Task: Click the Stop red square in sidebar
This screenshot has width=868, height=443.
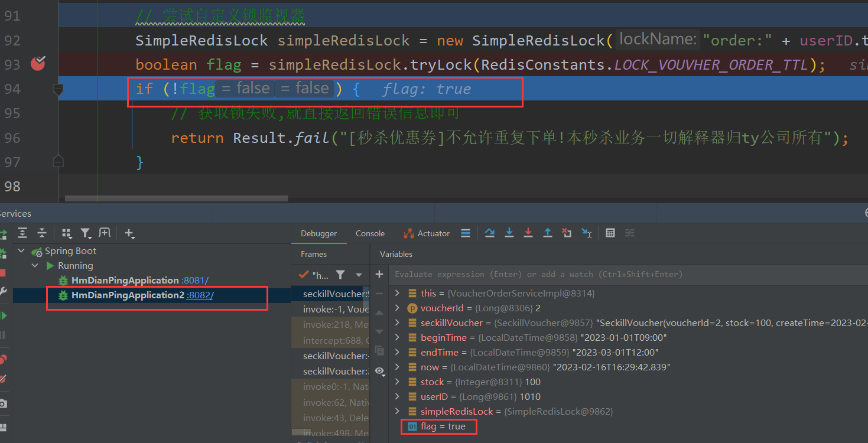Action: pyautogui.click(x=3, y=273)
